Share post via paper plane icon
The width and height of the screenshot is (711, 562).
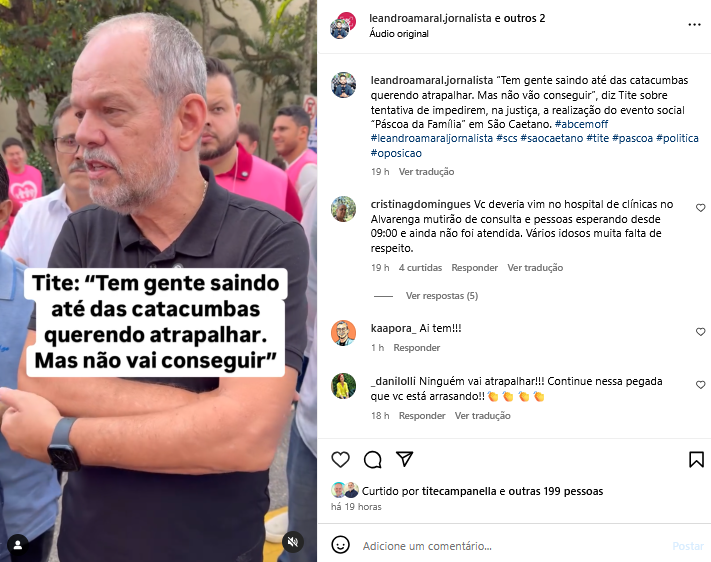pyautogui.click(x=404, y=459)
